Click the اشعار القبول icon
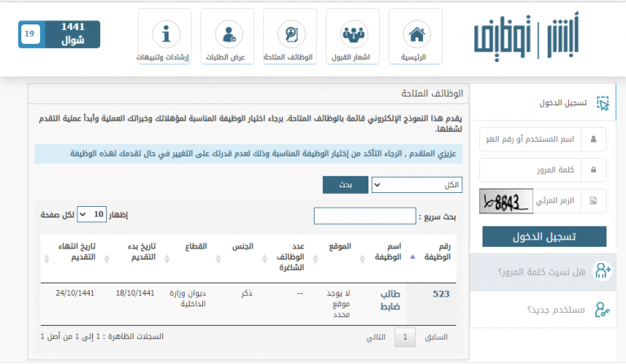Screen dimensions: 626x364 tap(353, 35)
